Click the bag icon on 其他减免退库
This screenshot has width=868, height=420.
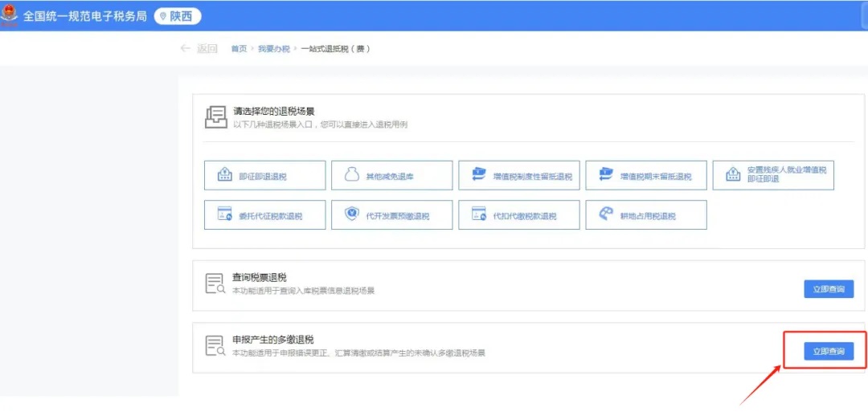pyautogui.click(x=351, y=174)
